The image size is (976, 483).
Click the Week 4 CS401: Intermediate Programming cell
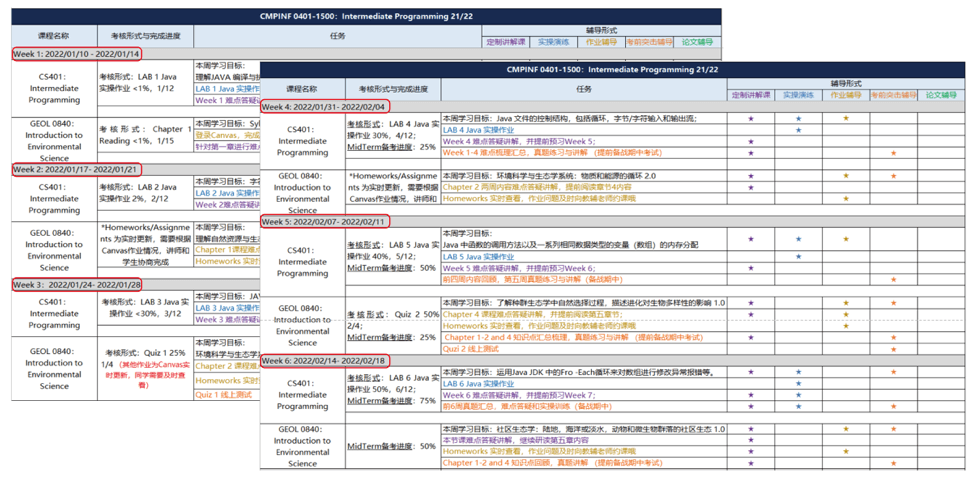point(301,141)
